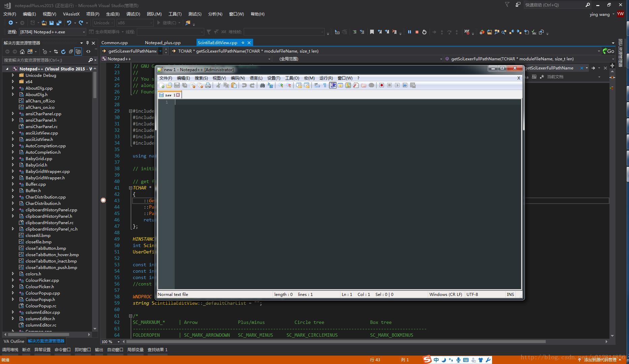Click the Navigate Backward icon in Visual Studio
The image size is (629, 364).
point(11,23)
